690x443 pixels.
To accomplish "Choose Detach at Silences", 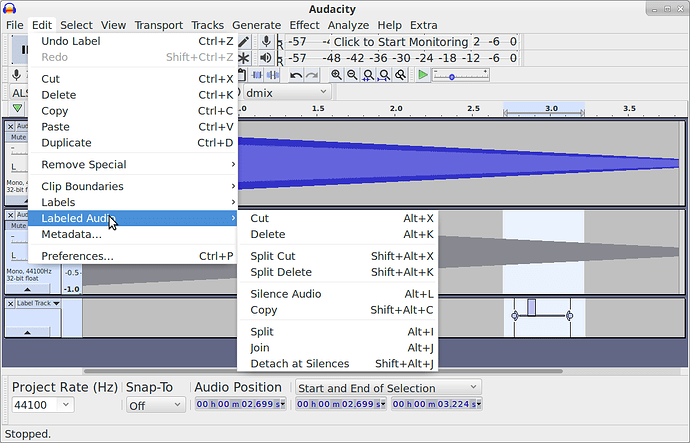I will [x=338, y=364].
